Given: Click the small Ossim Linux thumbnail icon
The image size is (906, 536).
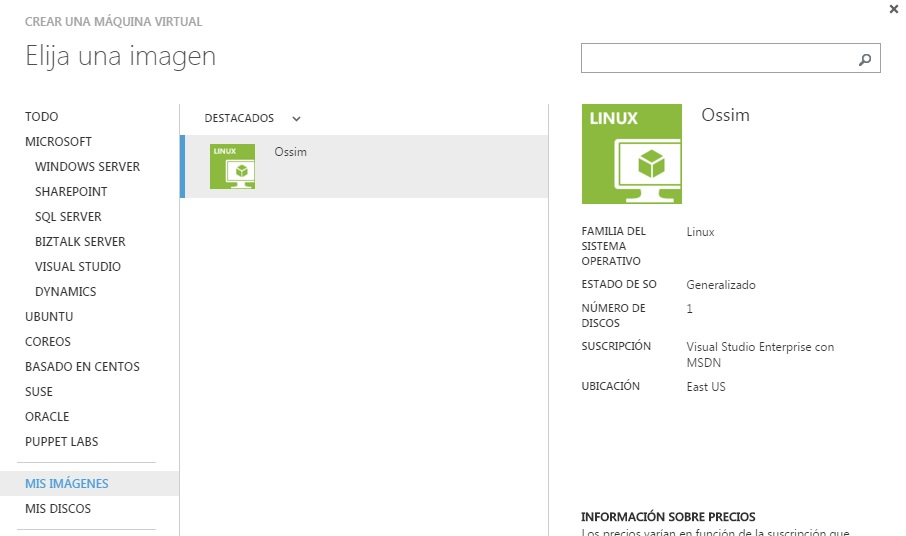Looking at the screenshot, I should tap(232, 166).
